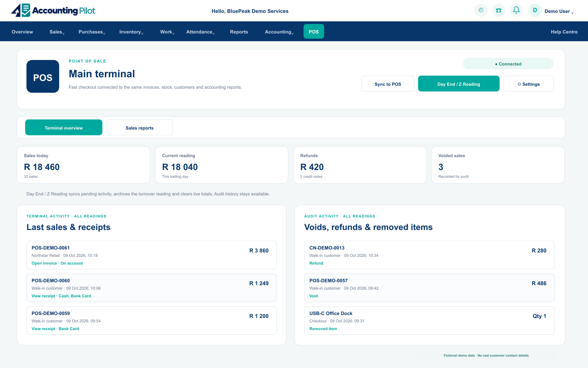
Task: Expand the Purchases dropdown menu
Action: tap(92, 32)
